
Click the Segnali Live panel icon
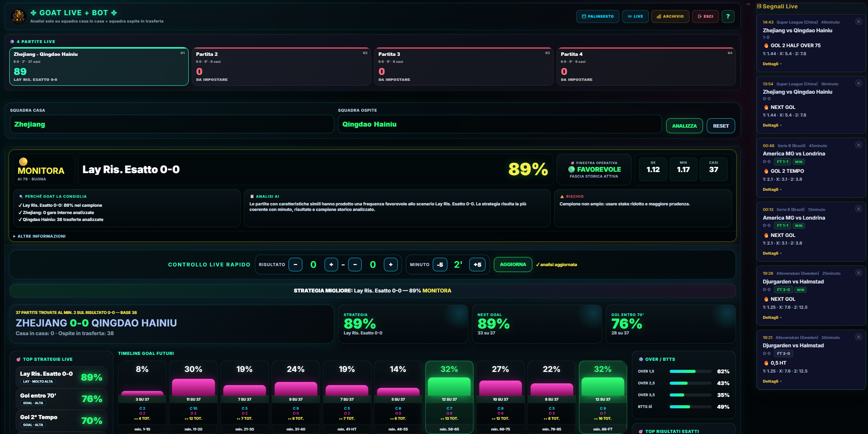[759, 6]
